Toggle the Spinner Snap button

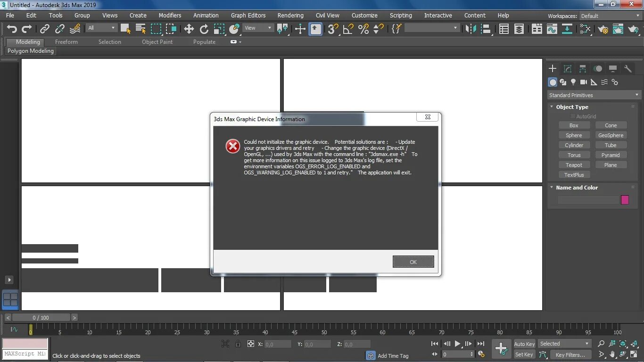pos(379,29)
